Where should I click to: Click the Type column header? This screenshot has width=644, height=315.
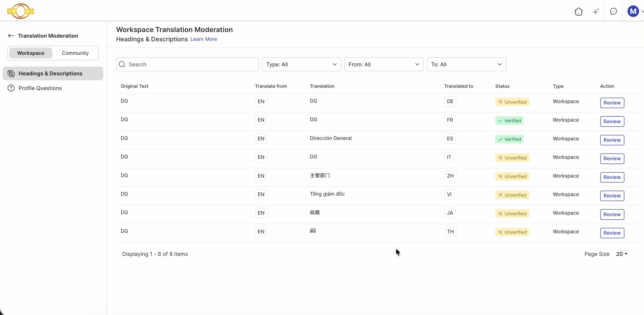point(558,86)
